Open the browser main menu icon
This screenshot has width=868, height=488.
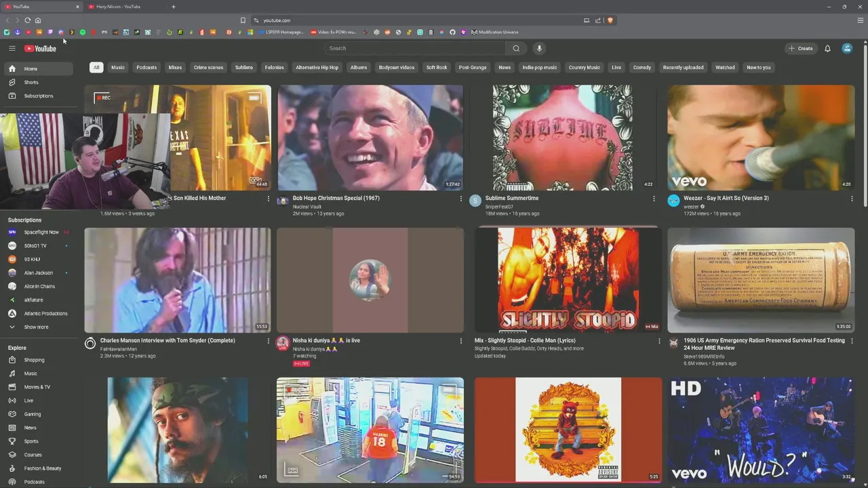[x=861, y=20]
